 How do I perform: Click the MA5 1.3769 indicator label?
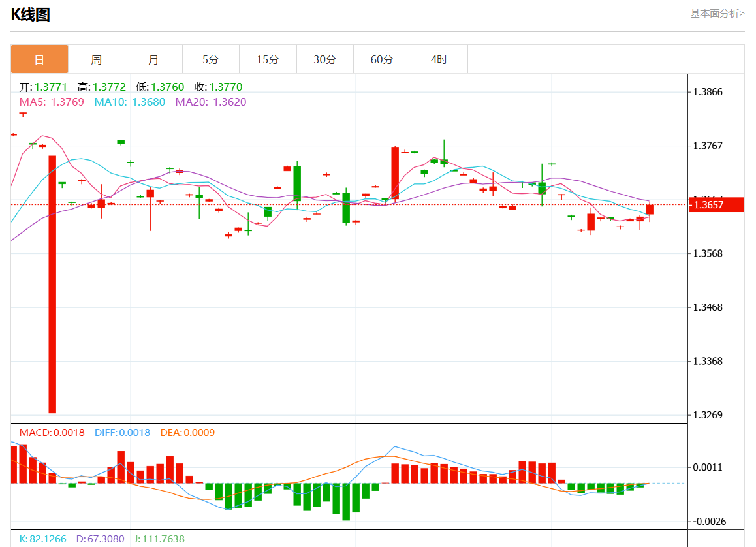tap(52, 102)
